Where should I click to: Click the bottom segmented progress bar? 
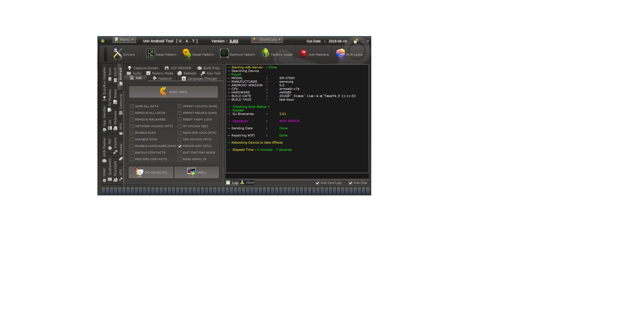point(236,190)
